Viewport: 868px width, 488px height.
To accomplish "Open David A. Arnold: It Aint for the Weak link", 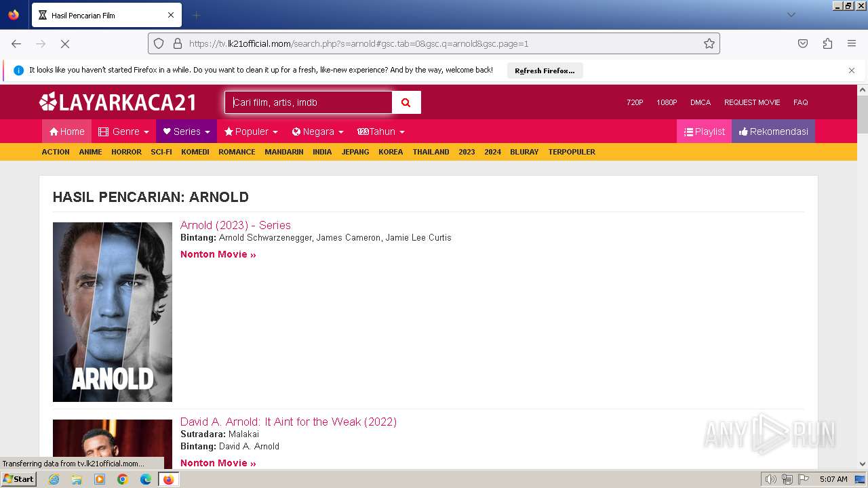I will (x=288, y=422).
